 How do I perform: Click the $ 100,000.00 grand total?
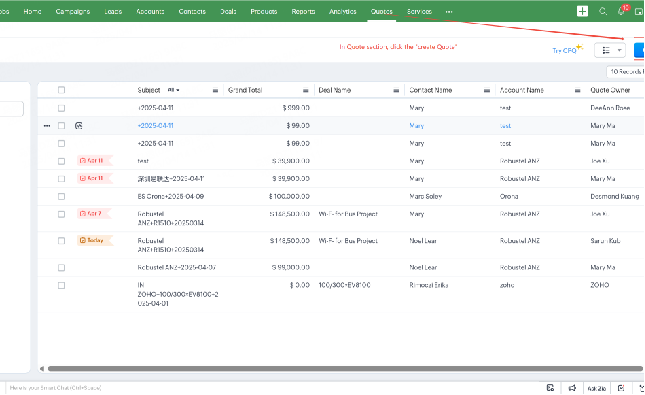[289, 196]
